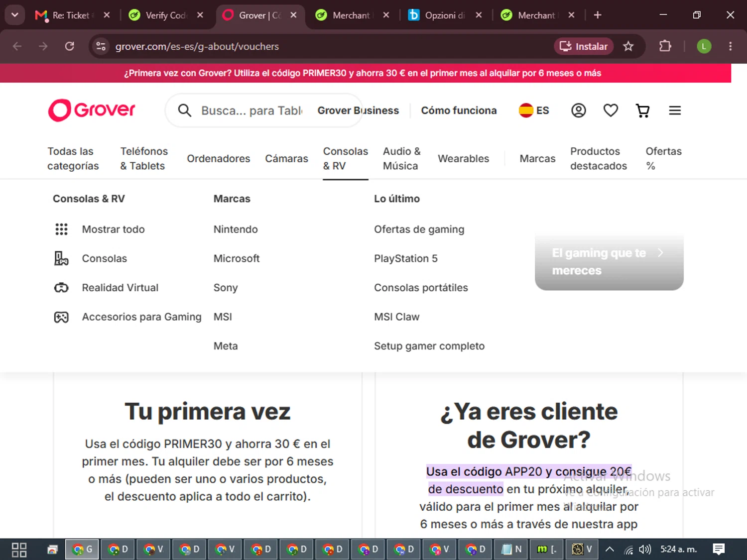Screen dimensions: 747x560
Task: Open Marcas in the top category bar
Action: coord(537,159)
